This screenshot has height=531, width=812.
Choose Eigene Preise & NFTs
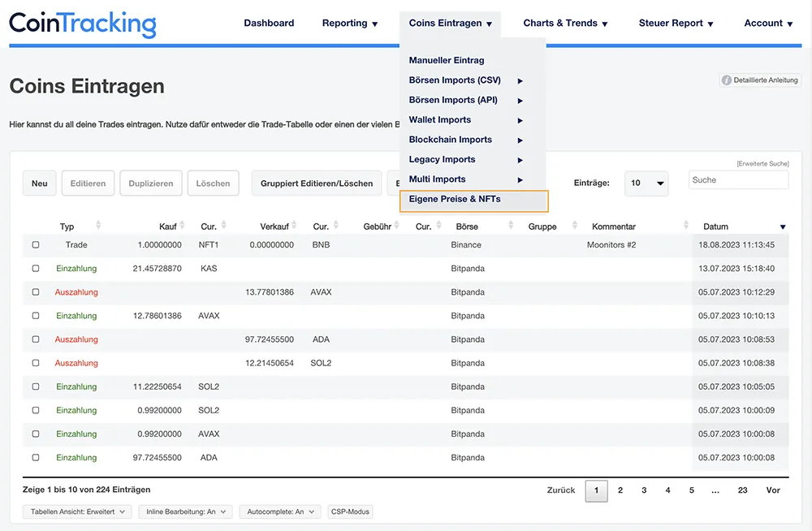coord(474,201)
